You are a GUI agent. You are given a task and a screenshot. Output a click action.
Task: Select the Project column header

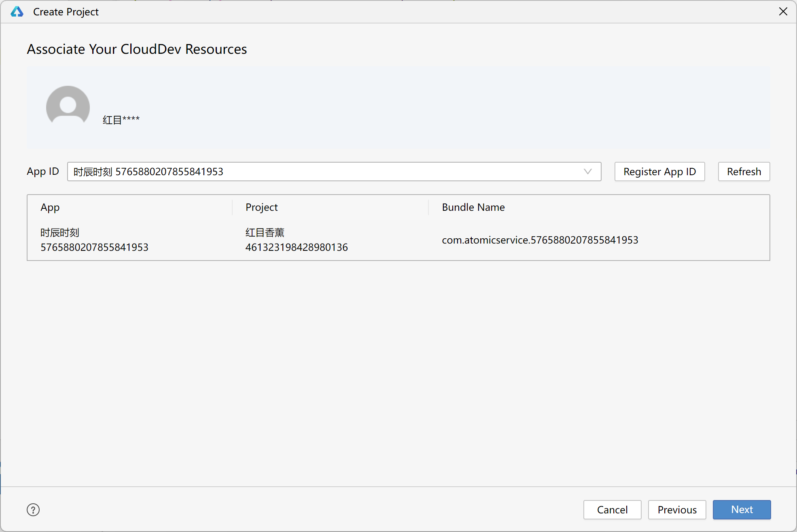tap(261, 208)
